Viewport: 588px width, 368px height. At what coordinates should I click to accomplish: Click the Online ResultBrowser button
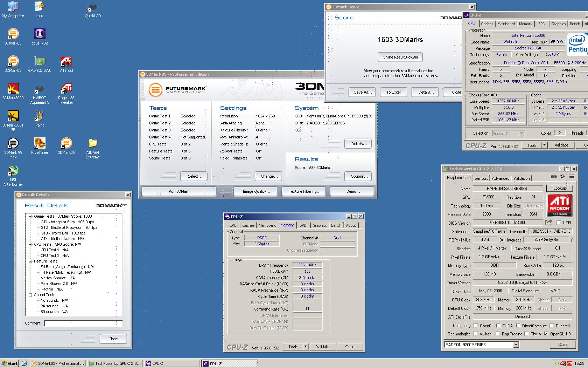(x=400, y=57)
